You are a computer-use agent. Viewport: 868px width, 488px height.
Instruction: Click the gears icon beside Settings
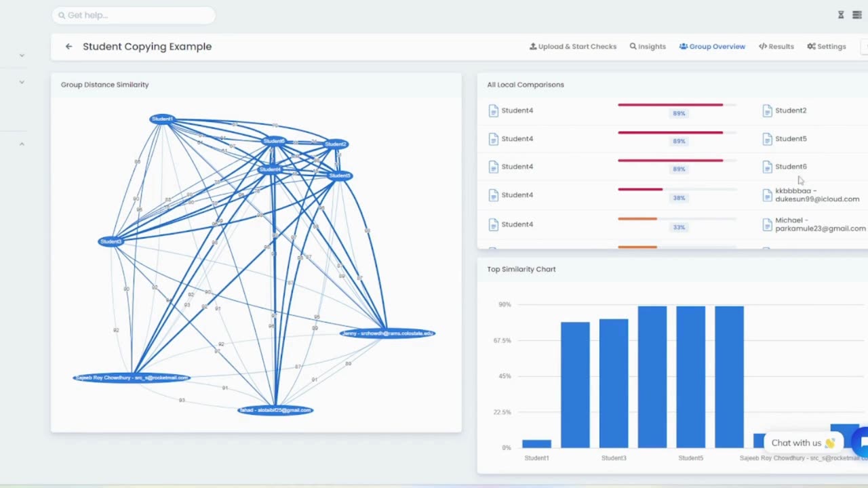coord(811,46)
